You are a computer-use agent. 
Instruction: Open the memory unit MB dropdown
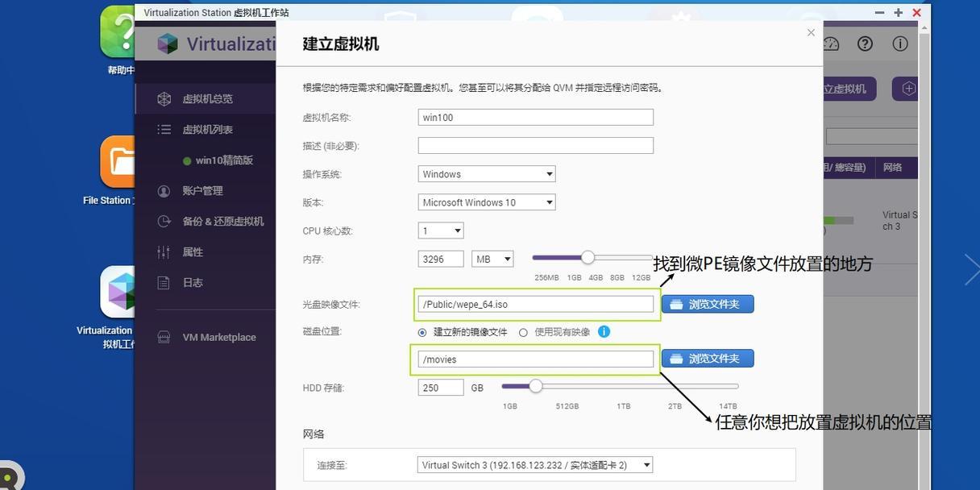[492, 259]
